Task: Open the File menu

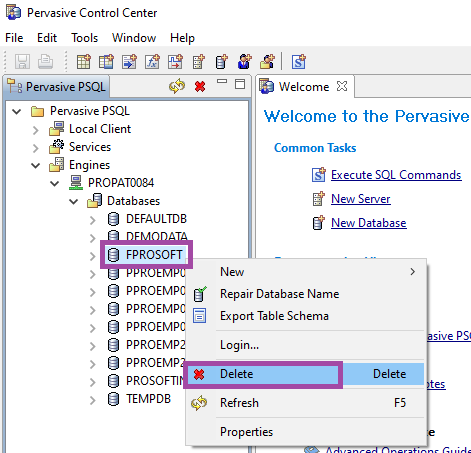Action: (x=14, y=38)
